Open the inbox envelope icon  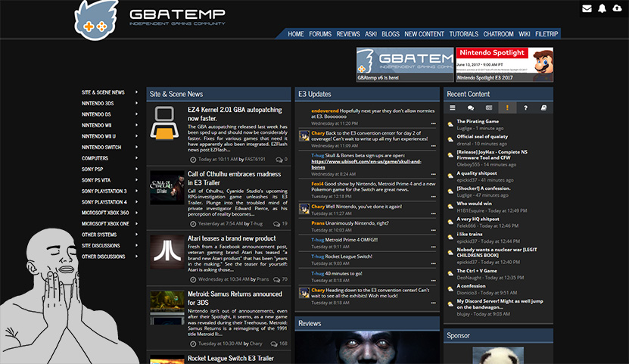click(587, 8)
